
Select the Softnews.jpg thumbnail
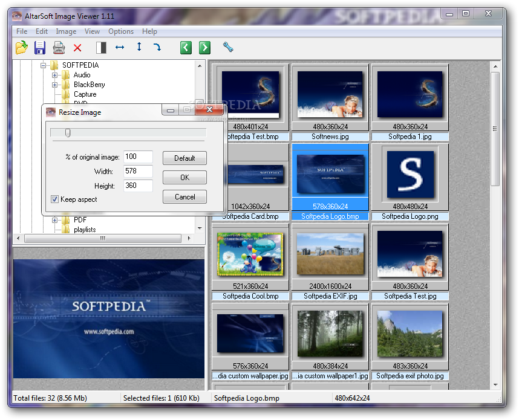point(330,97)
